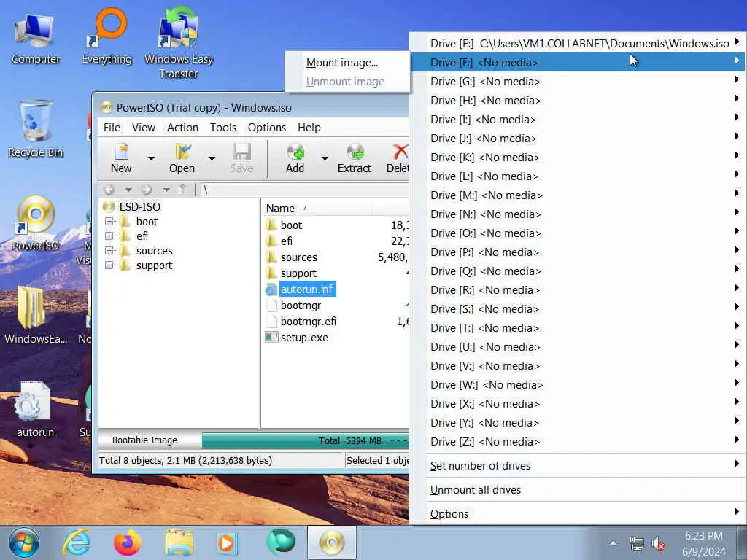Click the PowerISO taskbar button

332,542
